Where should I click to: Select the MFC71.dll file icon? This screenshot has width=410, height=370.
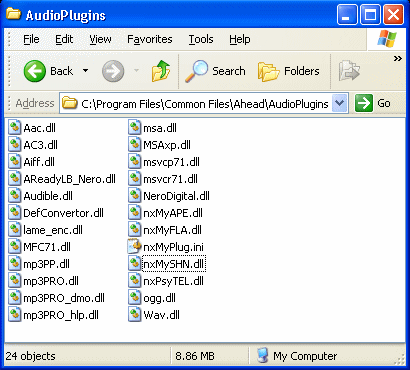click(15, 247)
